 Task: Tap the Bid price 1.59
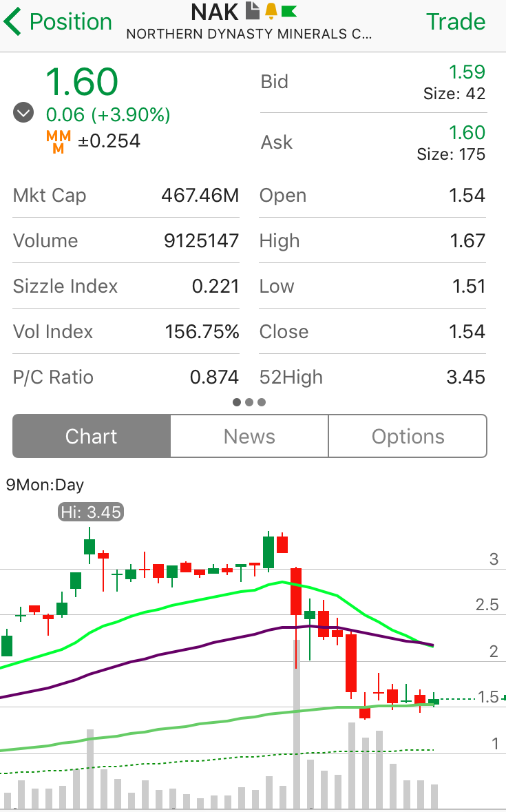[467, 72]
